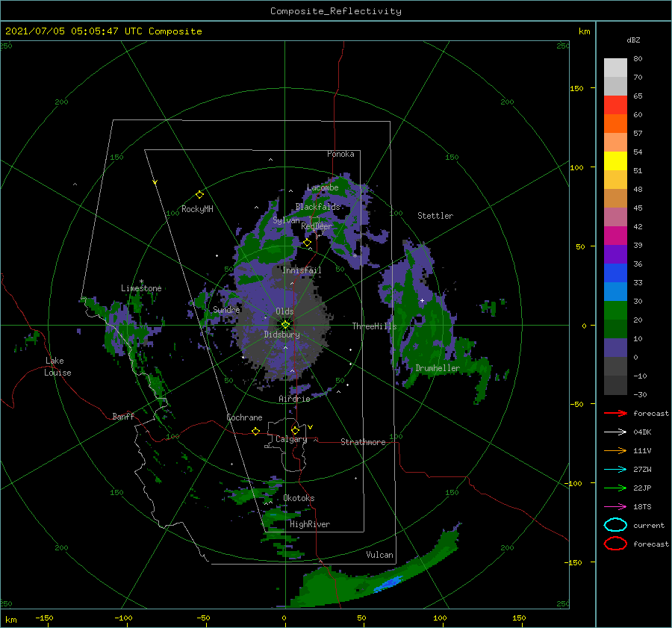Click the yellow km unit label top right
This screenshot has width=672, height=628.
click(x=584, y=31)
